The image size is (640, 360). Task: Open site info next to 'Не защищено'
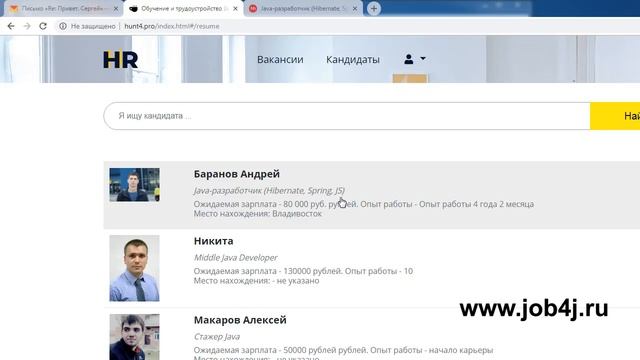pyautogui.click(x=63, y=26)
